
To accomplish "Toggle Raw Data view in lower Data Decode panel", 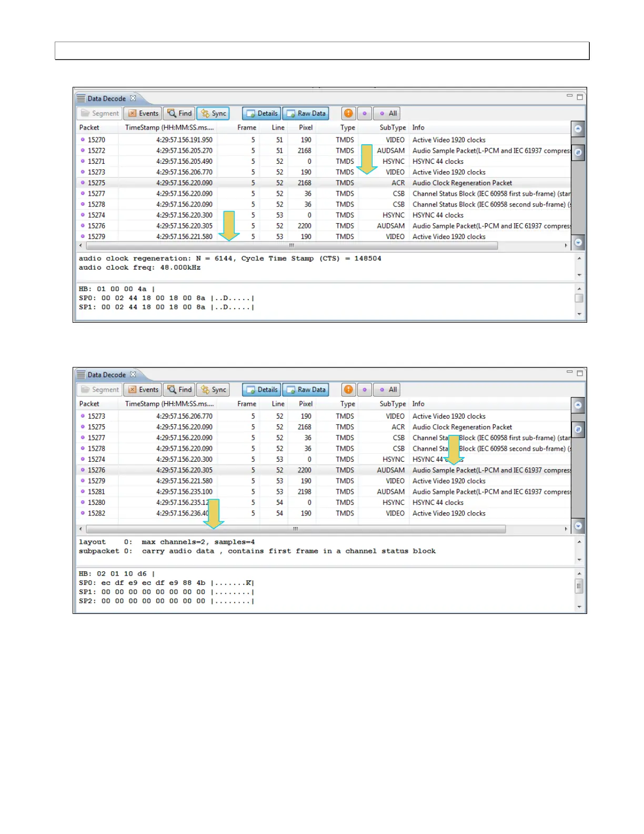I will 306,390.
